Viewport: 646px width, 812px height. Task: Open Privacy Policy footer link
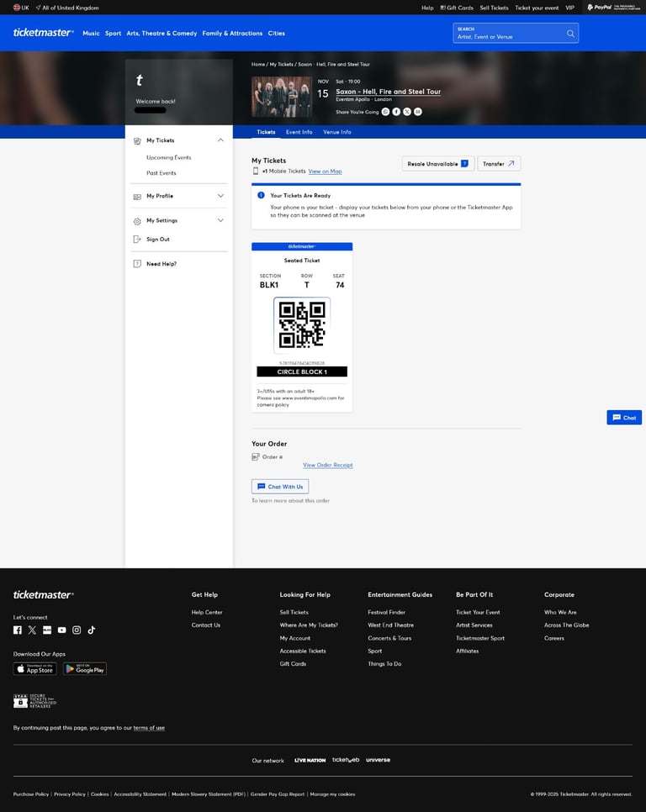(x=70, y=794)
